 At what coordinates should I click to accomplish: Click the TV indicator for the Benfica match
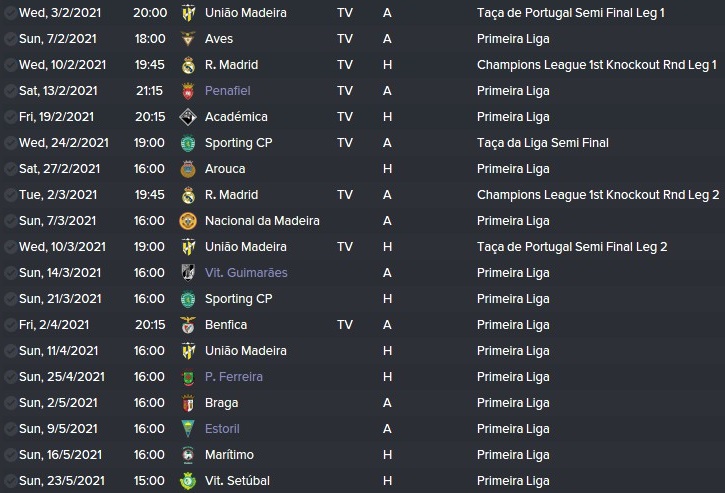pyautogui.click(x=345, y=325)
